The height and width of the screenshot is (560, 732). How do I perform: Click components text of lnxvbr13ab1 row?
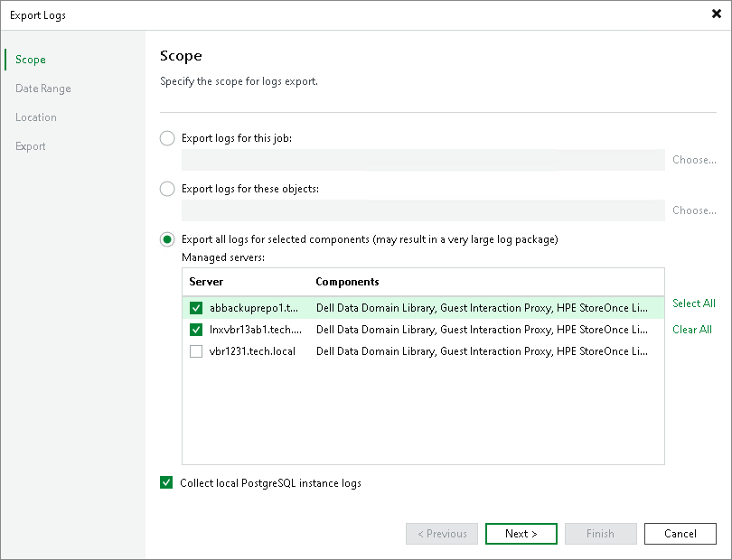pyautogui.click(x=482, y=330)
